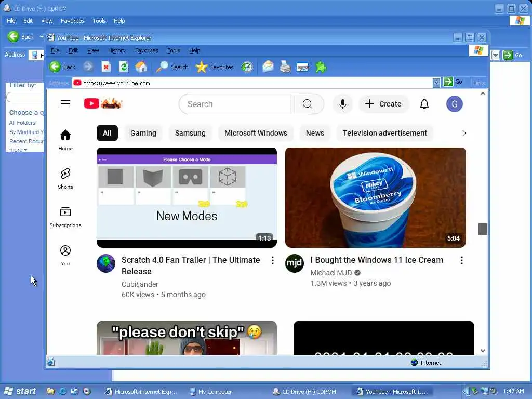Image resolution: width=532 pixels, height=399 pixels.
Task: Click the IE vertical scrollbar thumb
Action: [483, 229]
